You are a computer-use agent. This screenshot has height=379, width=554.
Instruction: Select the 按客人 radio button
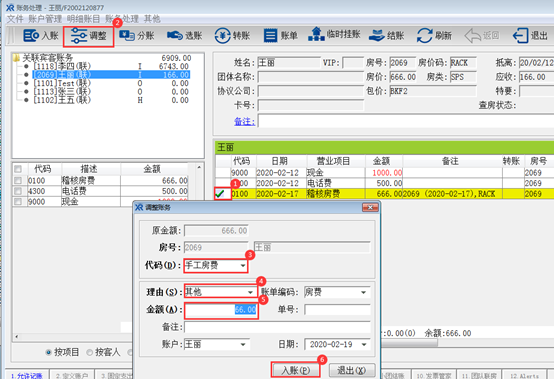point(90,353)
